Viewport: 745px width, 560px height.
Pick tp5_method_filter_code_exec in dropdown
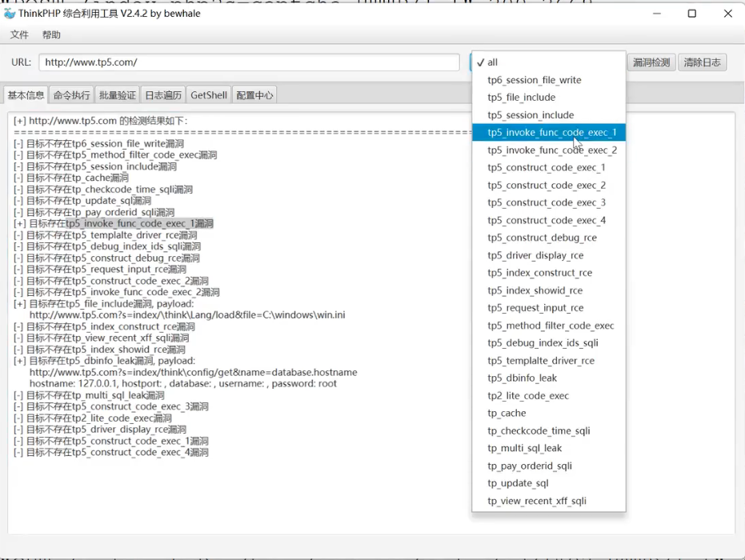[x=549, y=326]
